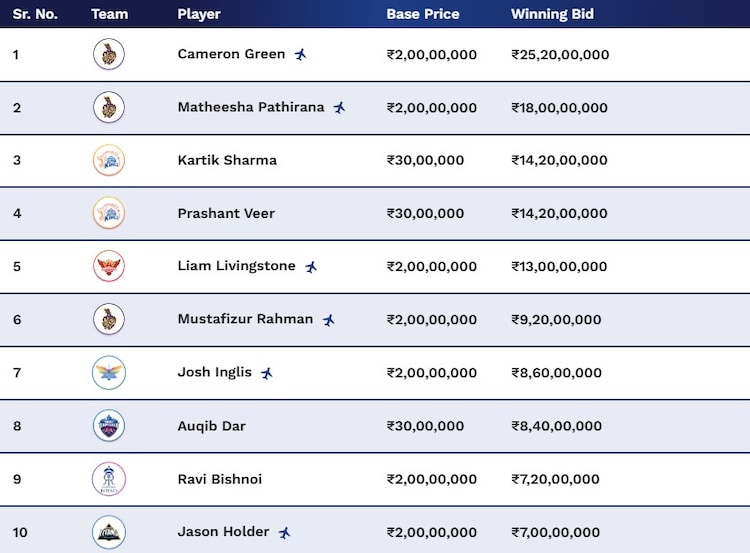Click the Sr. No. column header
This screenshot has width=750, height=553.
(35, 14)
